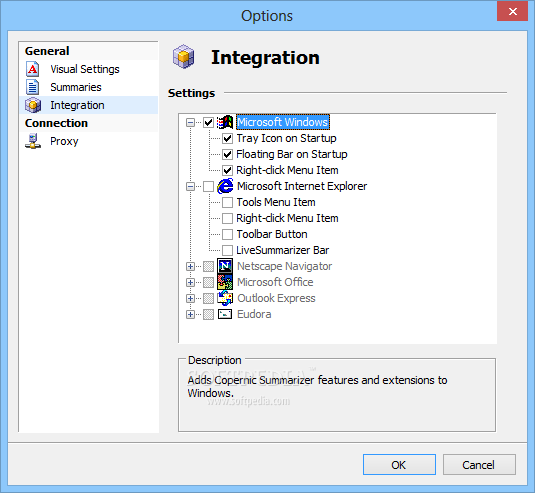
Task: Select Microsoft Internet Explorer tree label
Action: (x=302, y=186)
